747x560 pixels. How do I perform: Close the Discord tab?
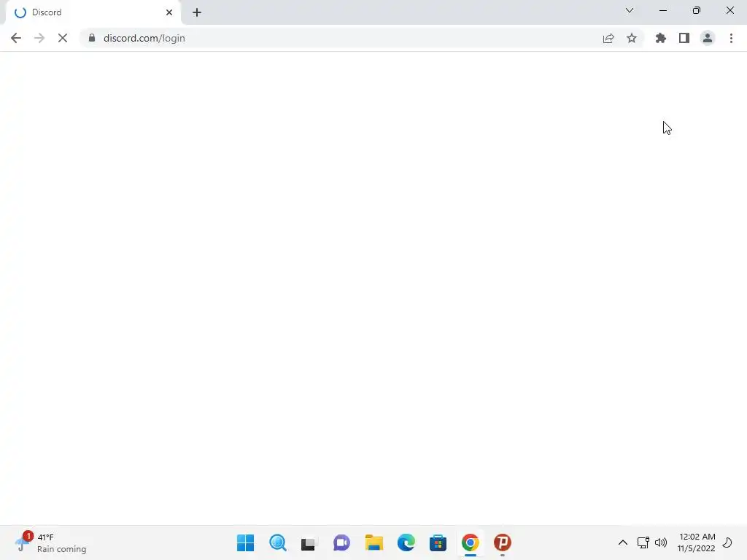169,12
